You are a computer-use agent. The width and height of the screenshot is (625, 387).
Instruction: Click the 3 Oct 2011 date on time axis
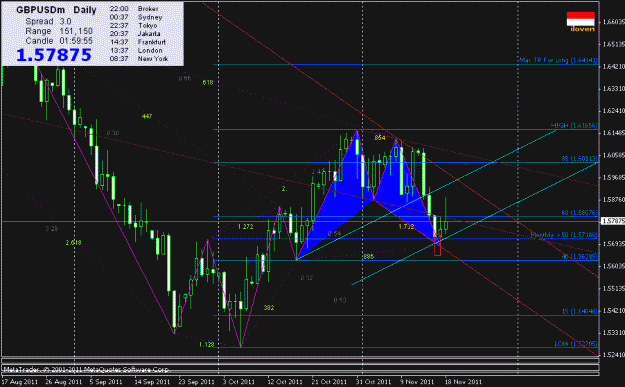click(x=238, y=382)
